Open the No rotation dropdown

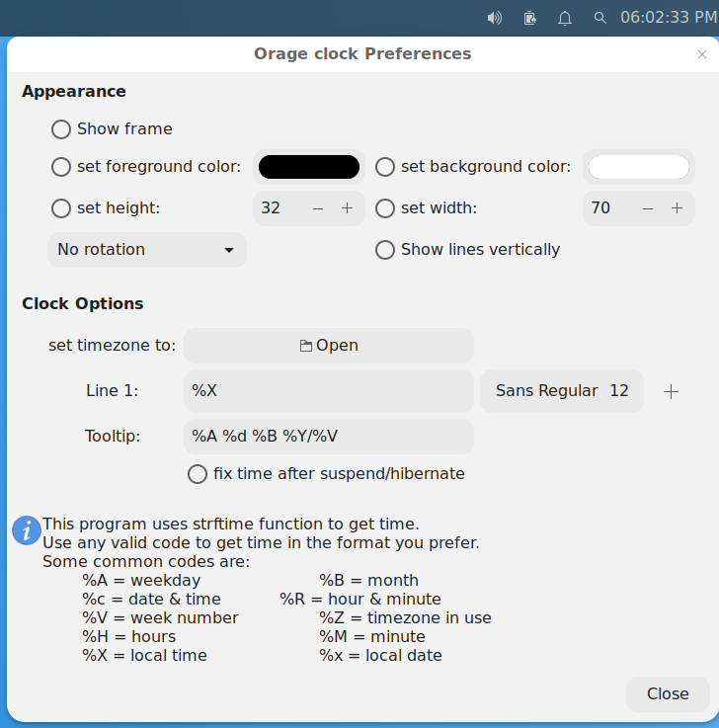tap(147, 250)
